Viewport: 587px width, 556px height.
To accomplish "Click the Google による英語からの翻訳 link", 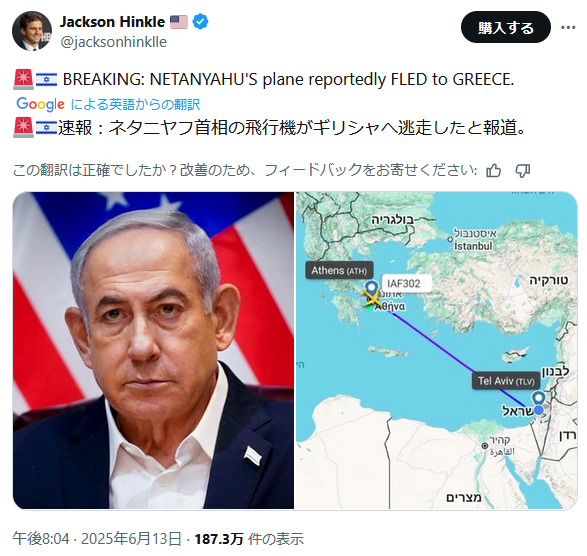I will click(x=108, y=104).
